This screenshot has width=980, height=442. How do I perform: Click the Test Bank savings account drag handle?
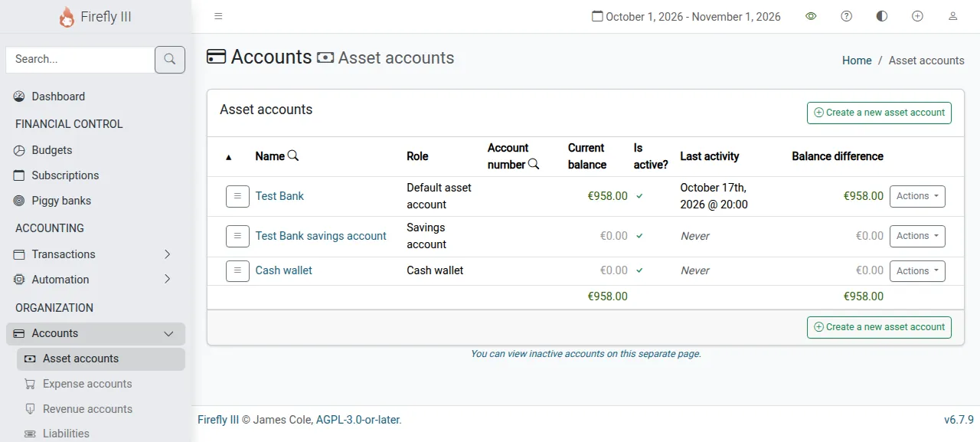tap(237, 236)
